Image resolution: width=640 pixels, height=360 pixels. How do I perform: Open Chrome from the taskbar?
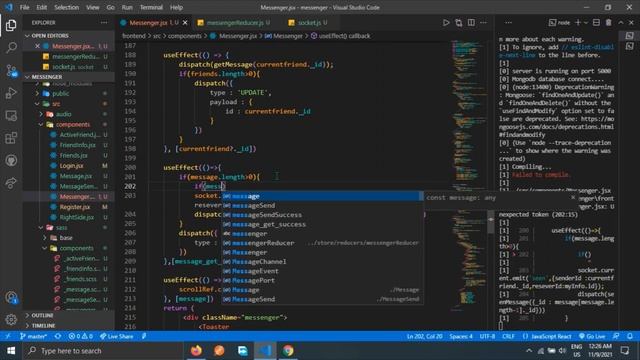288,351
